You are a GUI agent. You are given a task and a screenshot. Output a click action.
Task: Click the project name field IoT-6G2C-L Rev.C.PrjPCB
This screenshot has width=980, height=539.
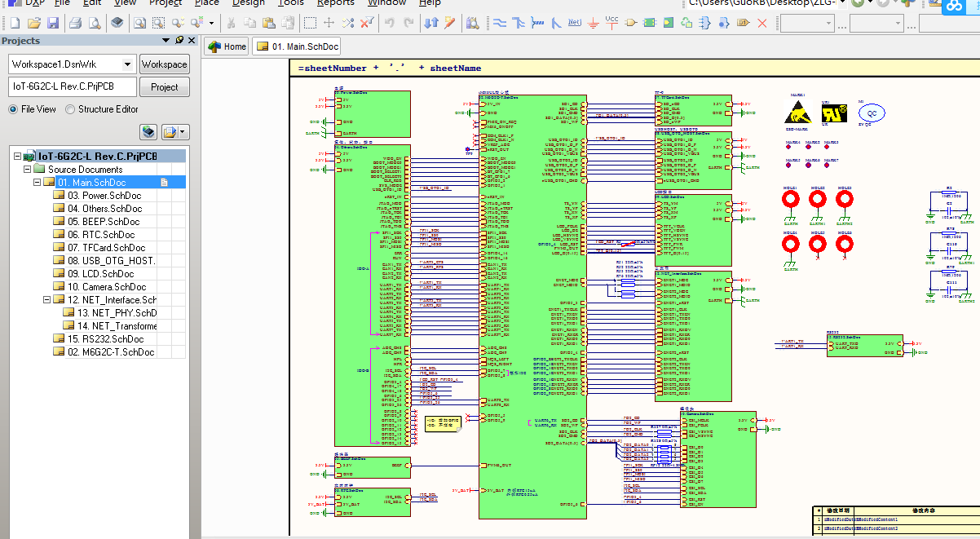(72, 87)
